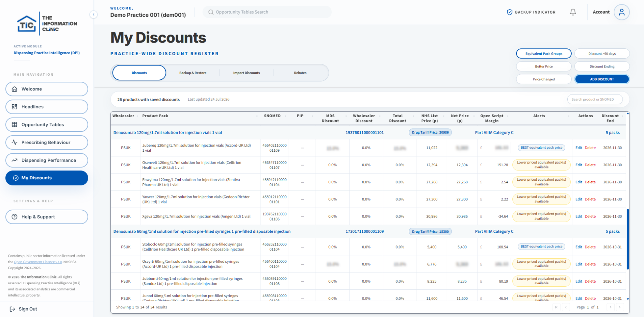Click Dispensing Practice Intelligence (DPi) active module

click(x=47, y=53)
